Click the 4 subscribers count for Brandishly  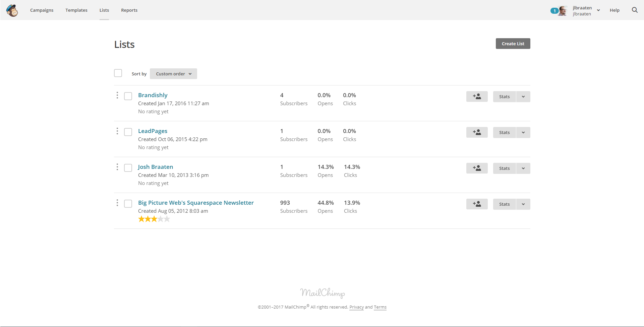pyautogui.click(x=282, y=95)
